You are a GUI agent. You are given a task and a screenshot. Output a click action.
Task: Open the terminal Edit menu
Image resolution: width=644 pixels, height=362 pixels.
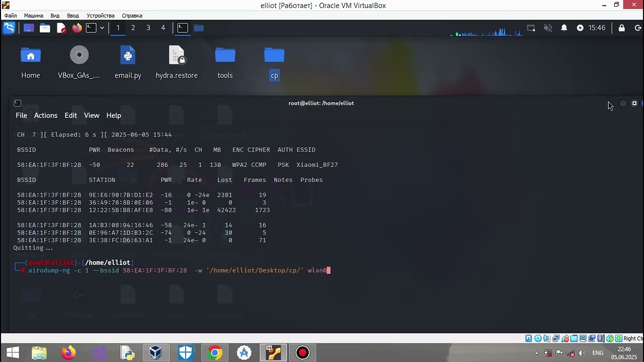coord(70,115)
